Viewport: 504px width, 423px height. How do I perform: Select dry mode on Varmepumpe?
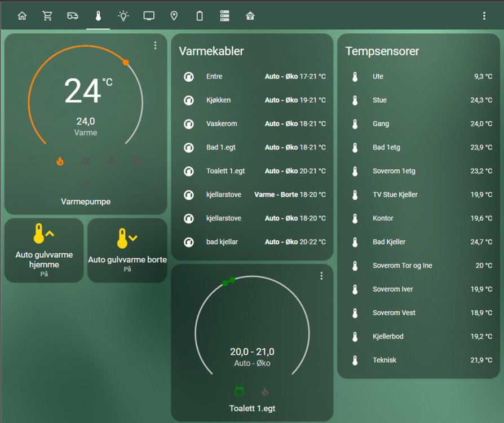(112, 161)
